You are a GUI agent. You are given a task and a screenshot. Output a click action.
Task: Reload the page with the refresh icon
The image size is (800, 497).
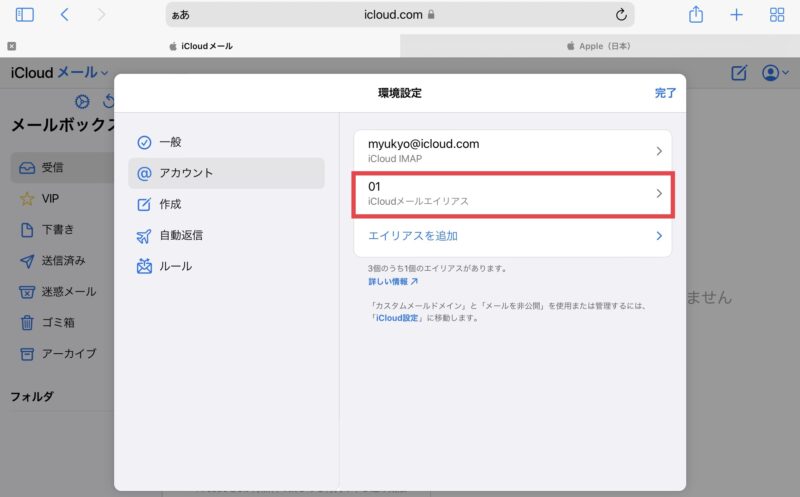621,15
